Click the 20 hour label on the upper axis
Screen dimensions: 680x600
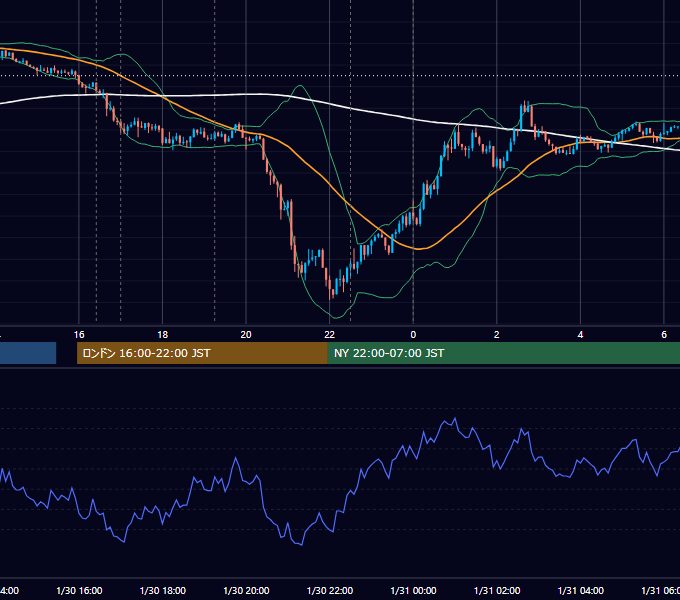(246, 335)
